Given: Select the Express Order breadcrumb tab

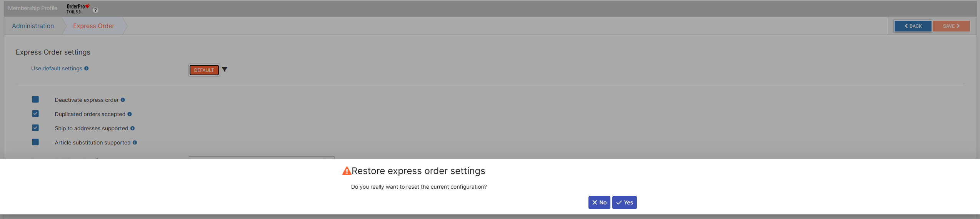Looking at the screenshot, I should click(93, 26).
